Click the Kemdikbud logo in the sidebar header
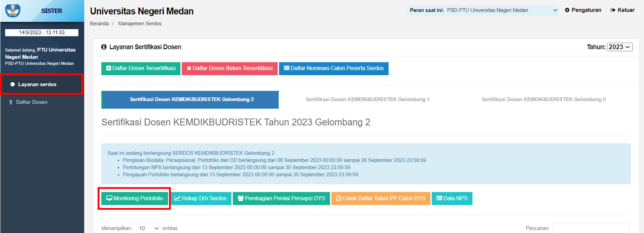Viewport: 644px width, 233px height. click(x=12, y=10)
